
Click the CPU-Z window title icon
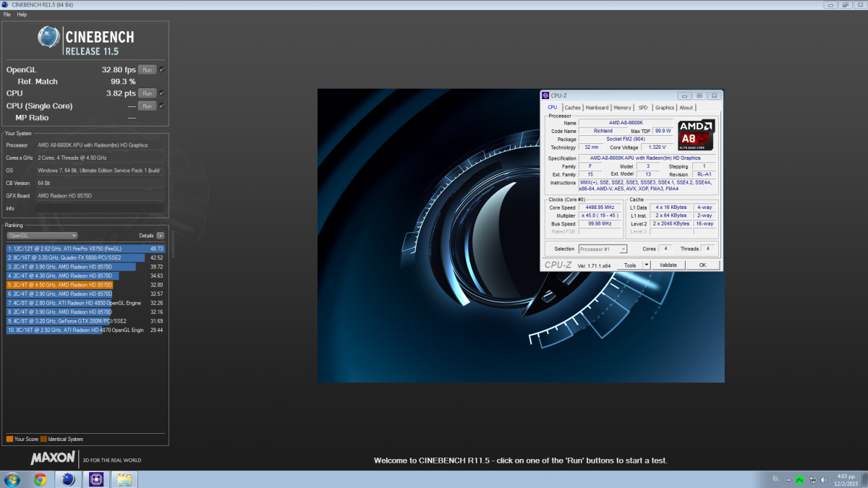(545, 95)
